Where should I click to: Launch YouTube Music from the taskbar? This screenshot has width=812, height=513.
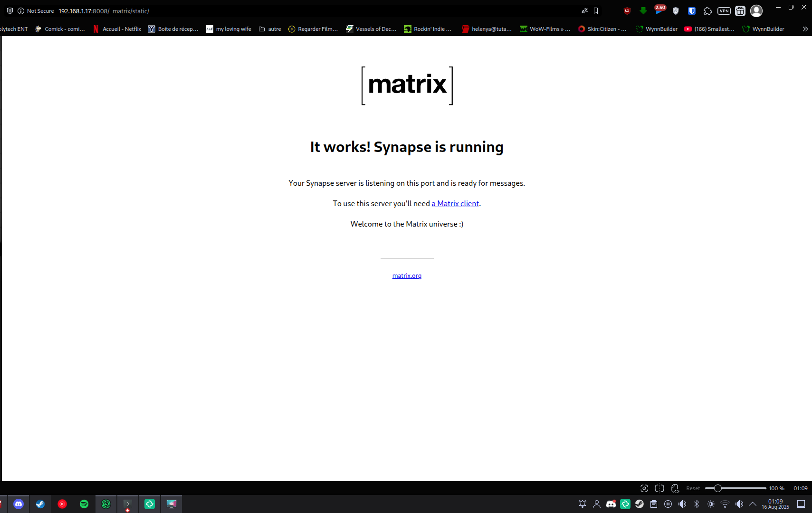tap(62, 504)
